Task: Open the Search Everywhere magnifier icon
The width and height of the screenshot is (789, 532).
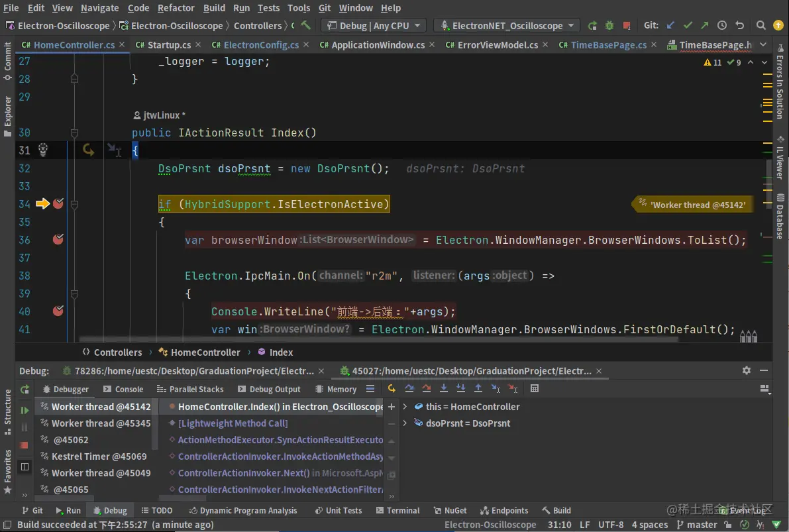Action: 761,25
